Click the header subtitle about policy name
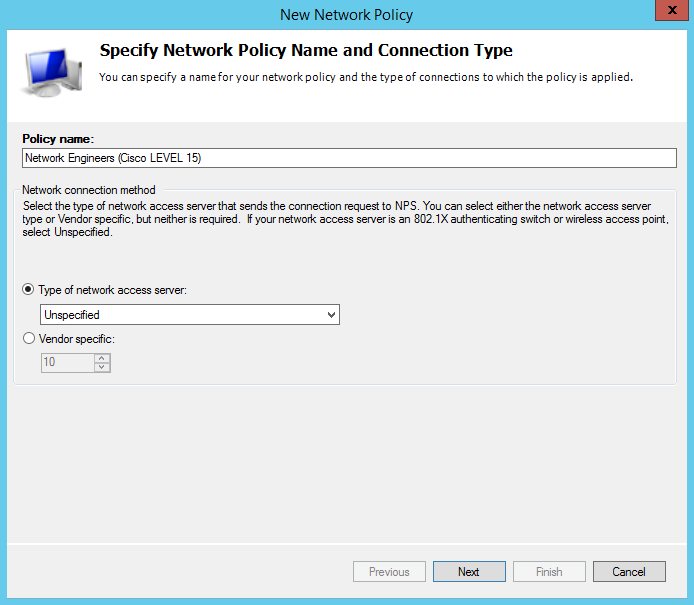The width and height of the screenshot is (694, 605). tap(365, 77)
